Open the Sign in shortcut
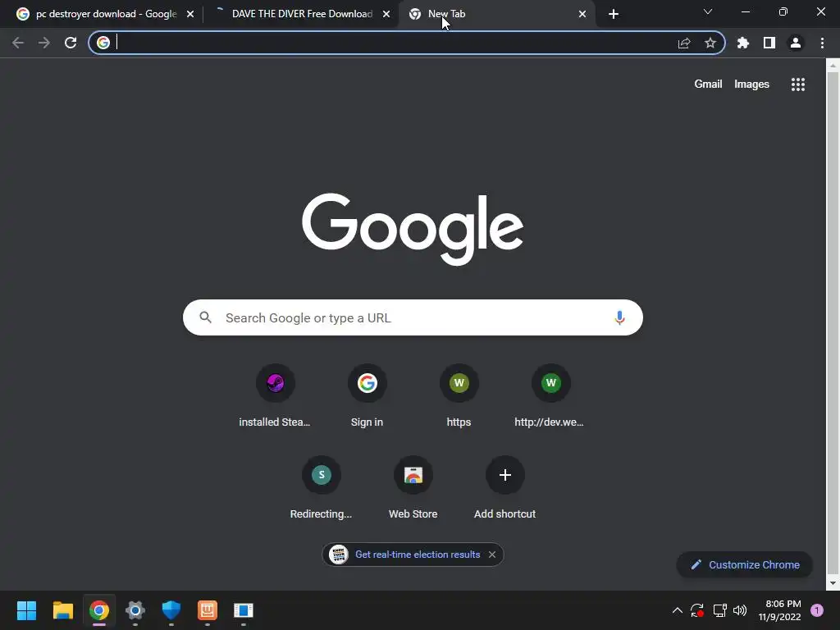Screen dimensions: 840x630 point(367,396)
